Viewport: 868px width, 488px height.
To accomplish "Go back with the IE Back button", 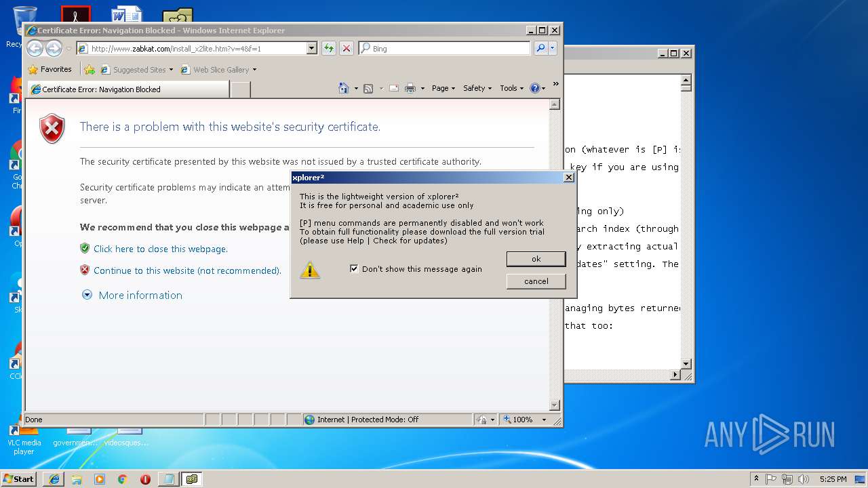I will coord(35,48).
